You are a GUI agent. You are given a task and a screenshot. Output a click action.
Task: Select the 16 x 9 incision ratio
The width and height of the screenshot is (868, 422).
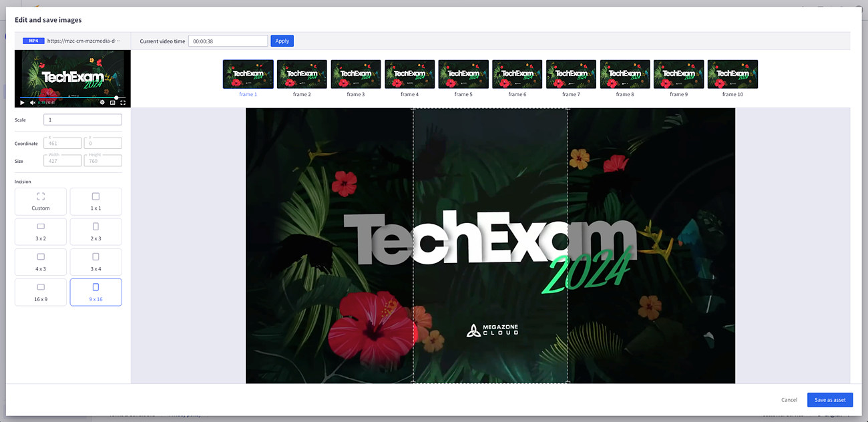(x=41, y=292)
